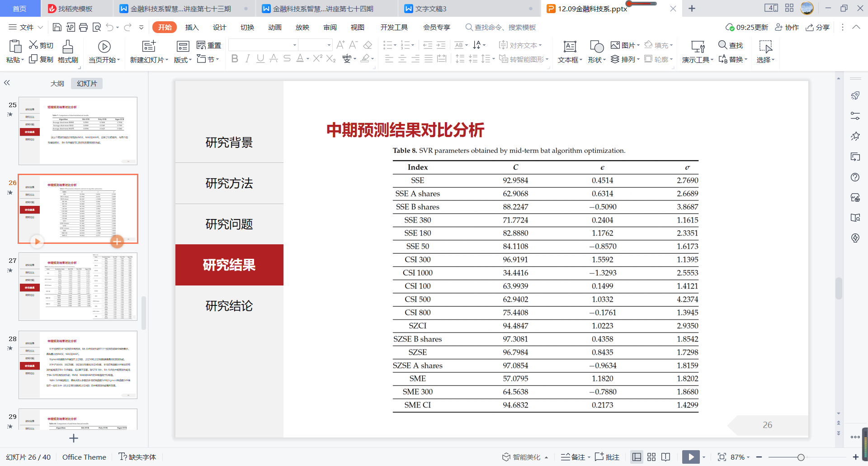Screen dimensions: 868x466
Task: Click the Reset (重置) button
Action: click(209, 45)
